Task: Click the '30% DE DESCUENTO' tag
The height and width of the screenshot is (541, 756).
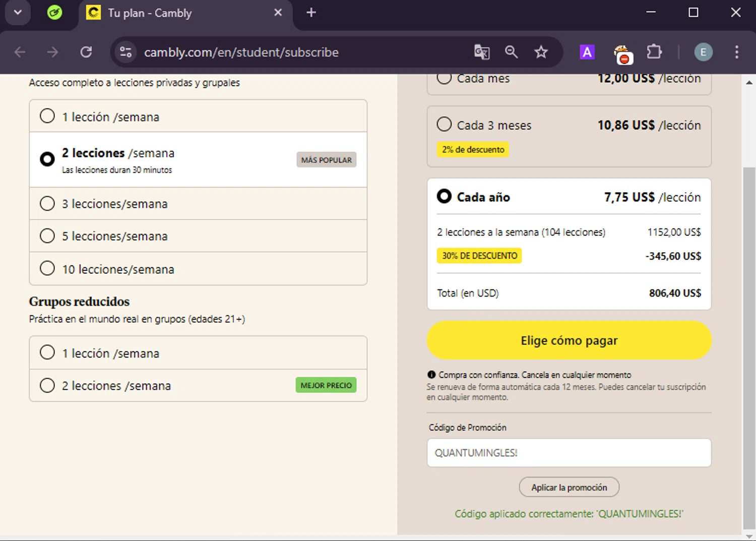Action: coord(479,256)
